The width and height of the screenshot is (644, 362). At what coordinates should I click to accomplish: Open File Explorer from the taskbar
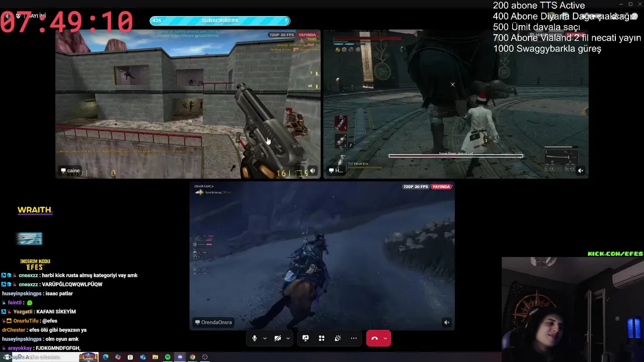155,357
